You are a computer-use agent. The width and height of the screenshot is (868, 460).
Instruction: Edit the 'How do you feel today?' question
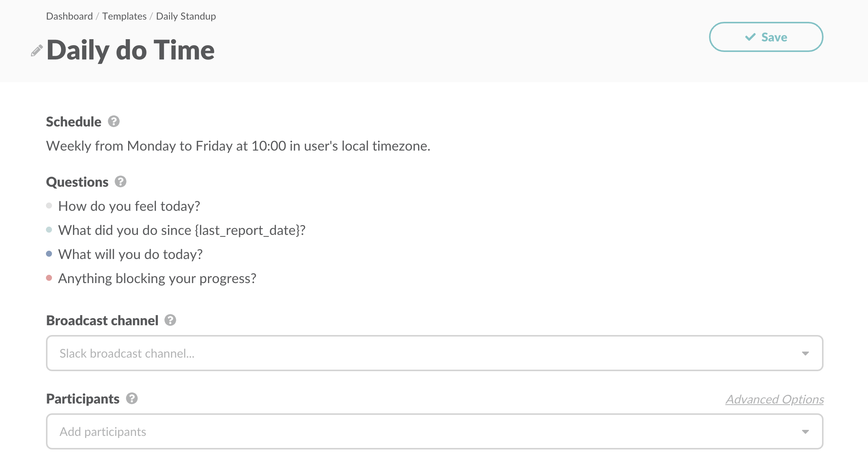click(129, 206)
